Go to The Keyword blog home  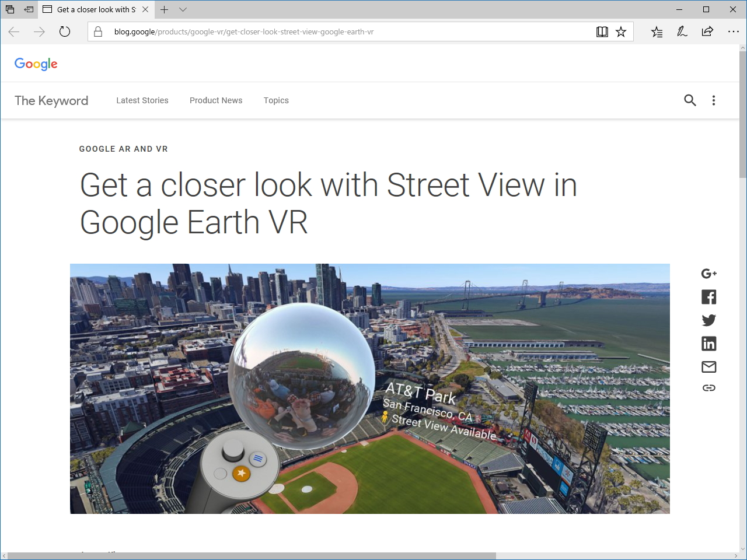(51, 100)
